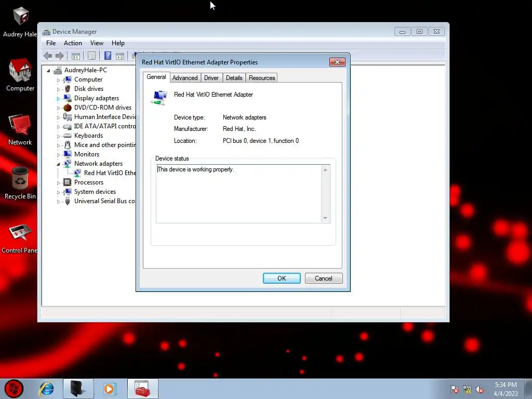Expand the Computer tree node
Image resolution: width=532 pixels, height=399 pixels.
58,79
